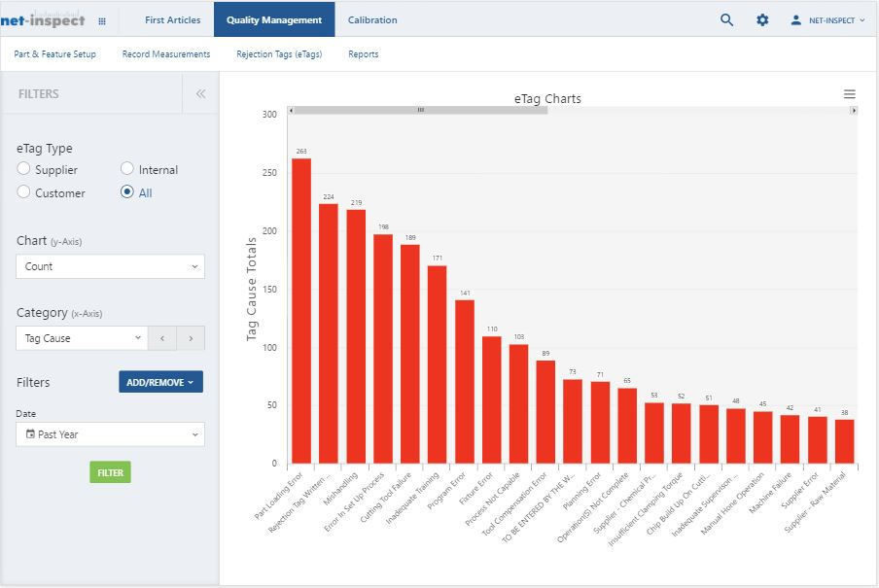
Task: Click the apps grid icon beside the logo
Action: 101,19
